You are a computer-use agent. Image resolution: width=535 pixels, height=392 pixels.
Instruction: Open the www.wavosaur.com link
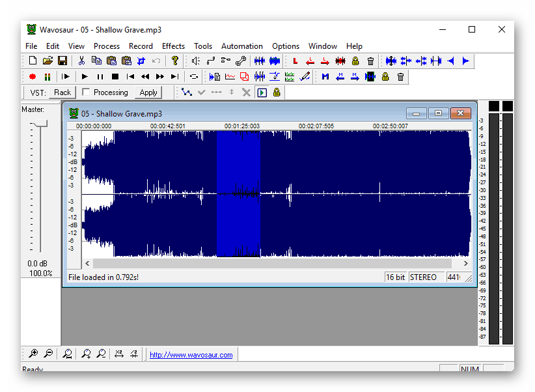point(191,355)
